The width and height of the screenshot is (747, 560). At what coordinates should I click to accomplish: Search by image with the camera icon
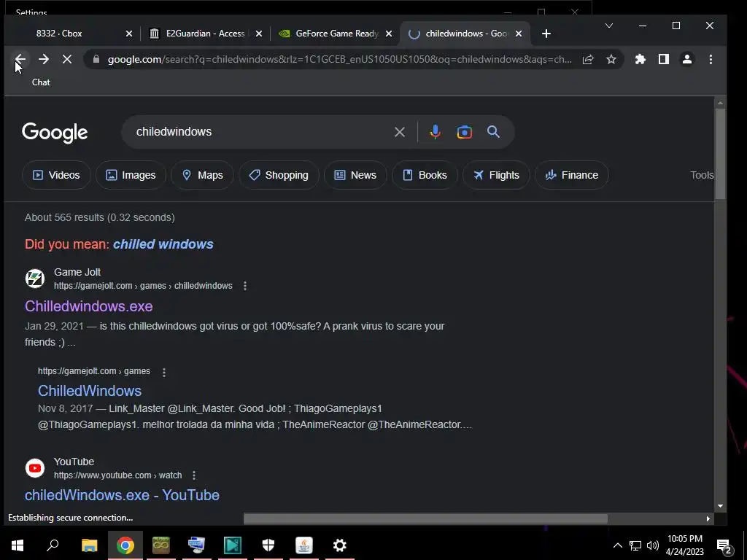(465, 132)
